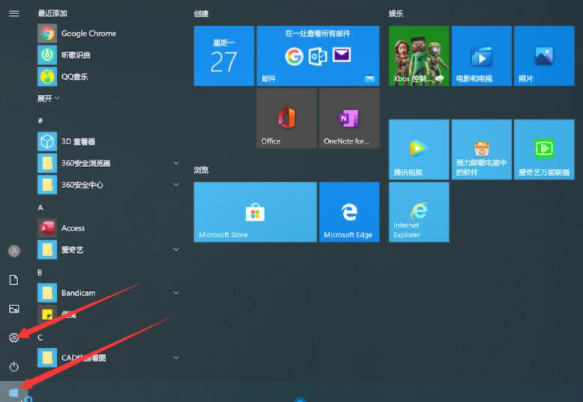Click the 娱乐 group header
The image size is (583, 402).
[x=396, y=14]
